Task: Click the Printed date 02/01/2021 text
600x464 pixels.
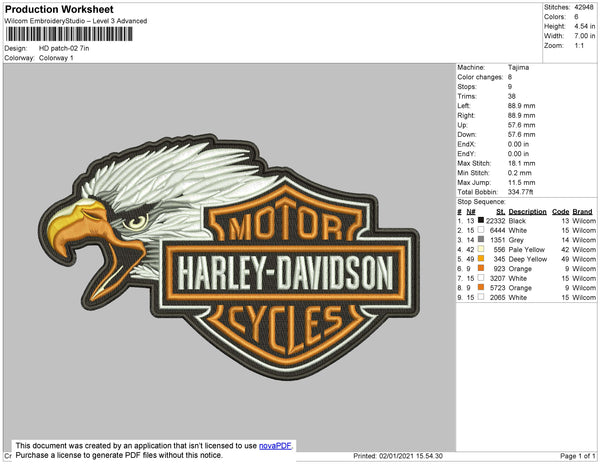Action: tap(398, 456)
